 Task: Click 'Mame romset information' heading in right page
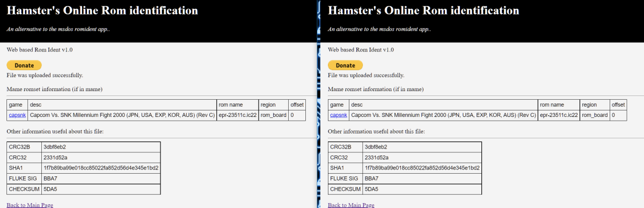[x=376, y=89]
